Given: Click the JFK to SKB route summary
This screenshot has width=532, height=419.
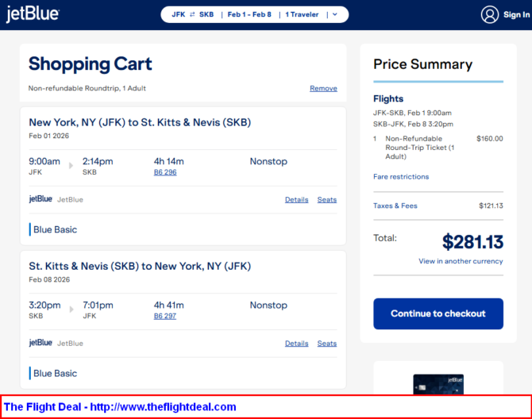Looking at the screenshot, I should pos(192,14).
